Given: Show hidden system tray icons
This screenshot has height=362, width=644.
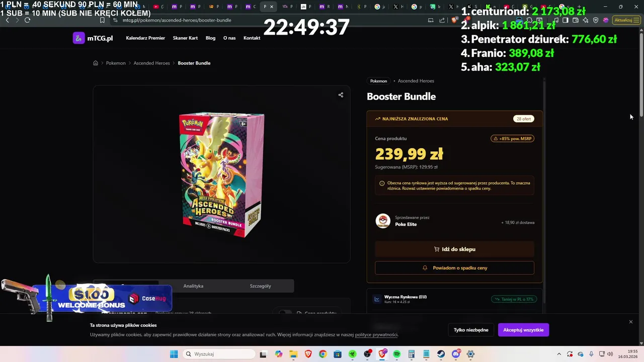Looking at the screenshot, I should (559, 354).
